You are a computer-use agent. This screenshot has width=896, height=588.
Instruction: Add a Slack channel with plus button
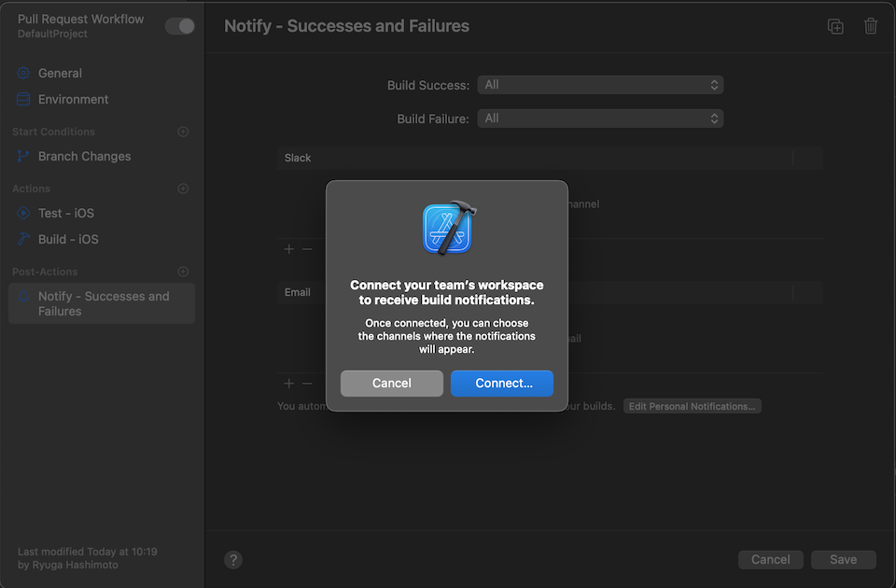pos(289,249)
